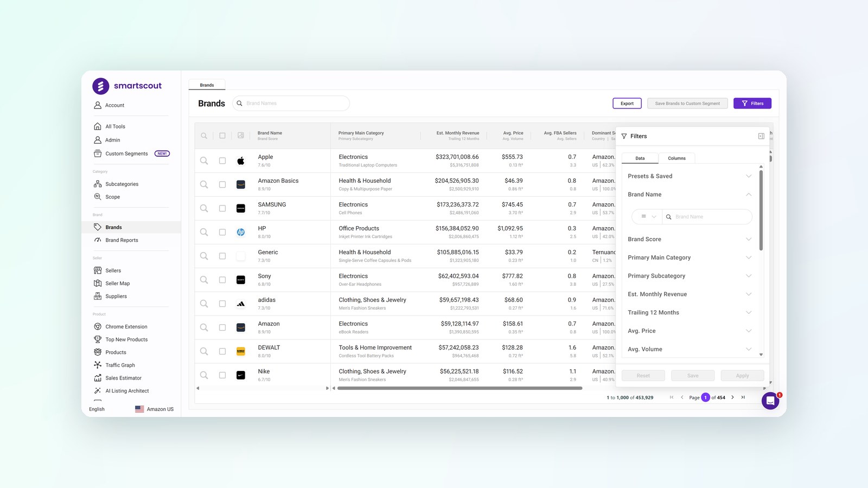Click the AI Listing Architect wand icon

point(98,391)
